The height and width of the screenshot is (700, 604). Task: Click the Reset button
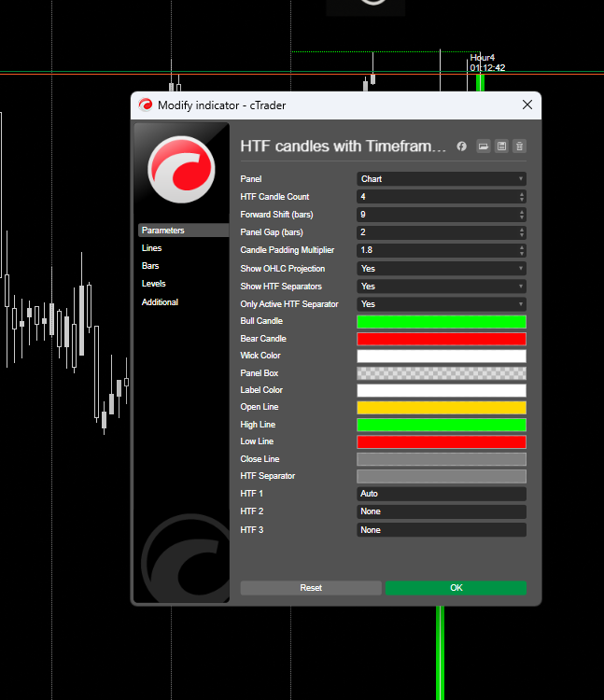click(311, 588)
